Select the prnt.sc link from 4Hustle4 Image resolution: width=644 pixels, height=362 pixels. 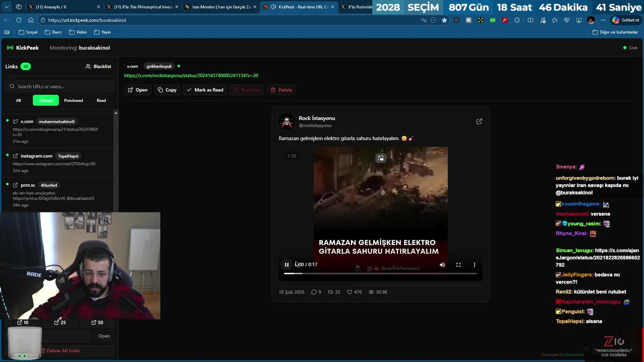[x=58, y=195]
